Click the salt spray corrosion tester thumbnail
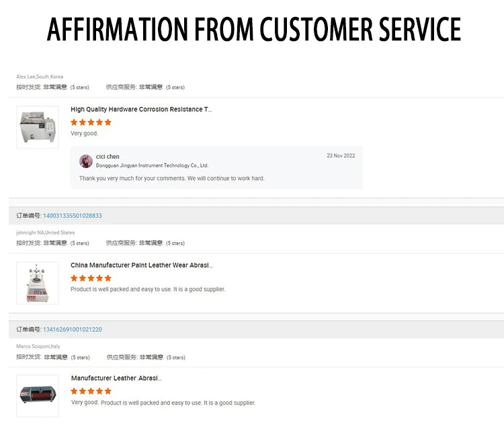Viewport: 504px width, 439px height. (x=38, y=127)
